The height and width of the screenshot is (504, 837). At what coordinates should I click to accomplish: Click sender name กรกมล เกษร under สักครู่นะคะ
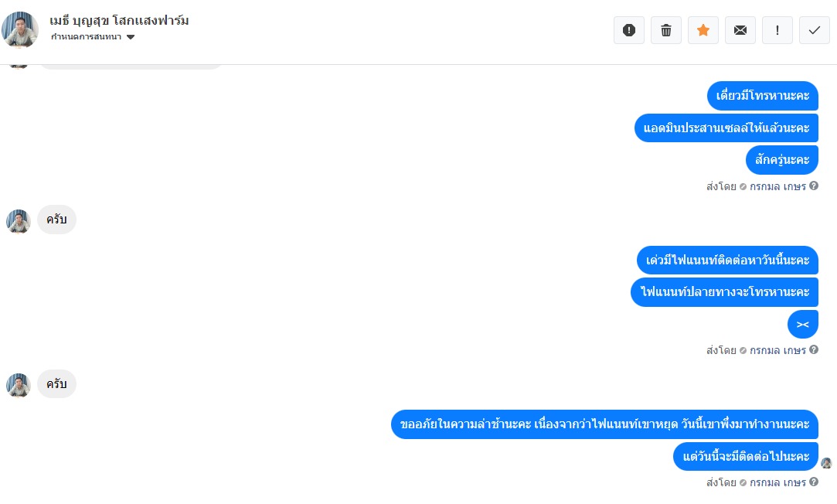point(777,186)
